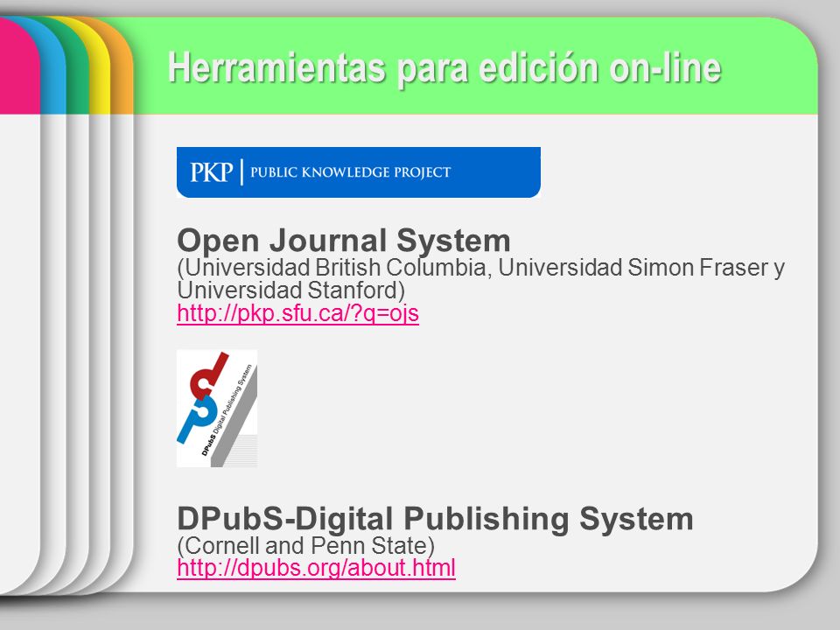Select the pink tab on the left

point(18,64)
